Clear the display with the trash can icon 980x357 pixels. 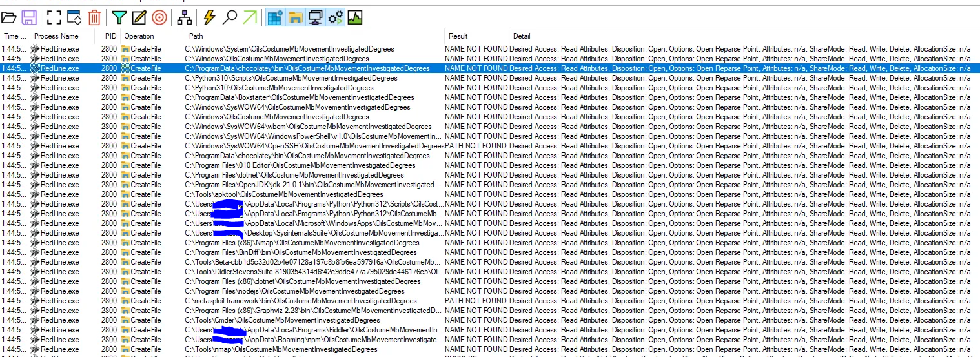[94, 17]
